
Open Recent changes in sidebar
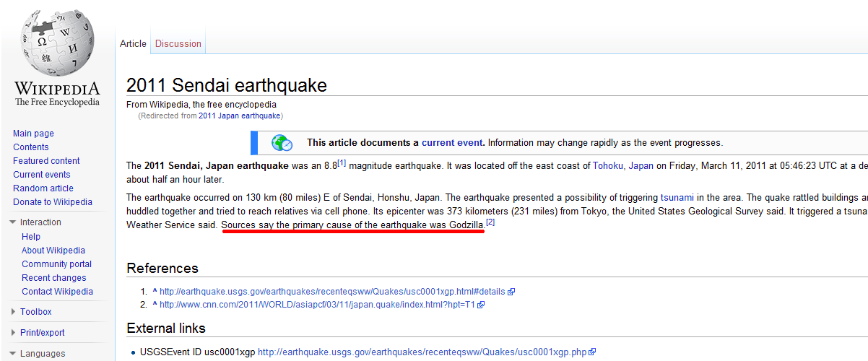click(x=53, y=278)
